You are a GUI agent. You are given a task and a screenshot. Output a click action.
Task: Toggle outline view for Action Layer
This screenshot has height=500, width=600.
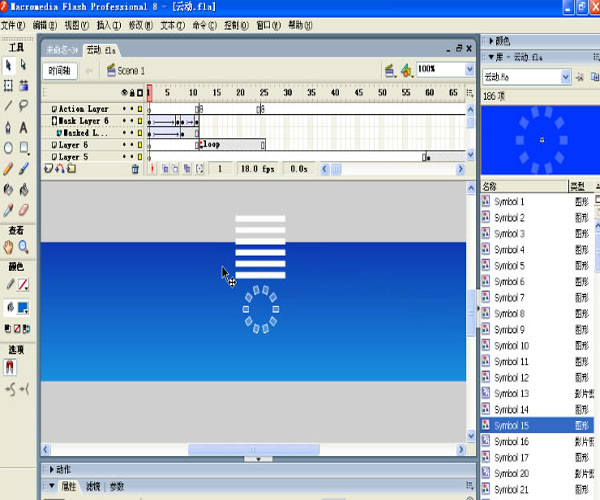[x=140, y=109]
